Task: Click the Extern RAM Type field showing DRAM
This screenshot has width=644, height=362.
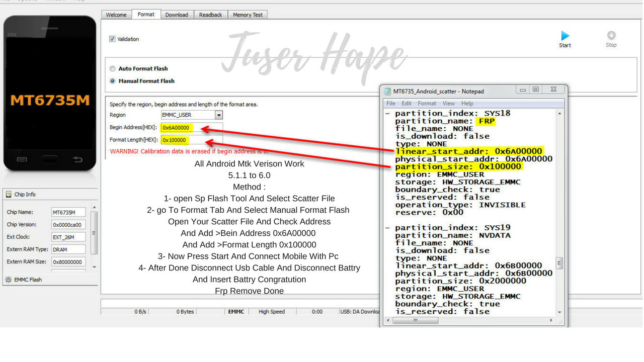Action: click(68, 249)
